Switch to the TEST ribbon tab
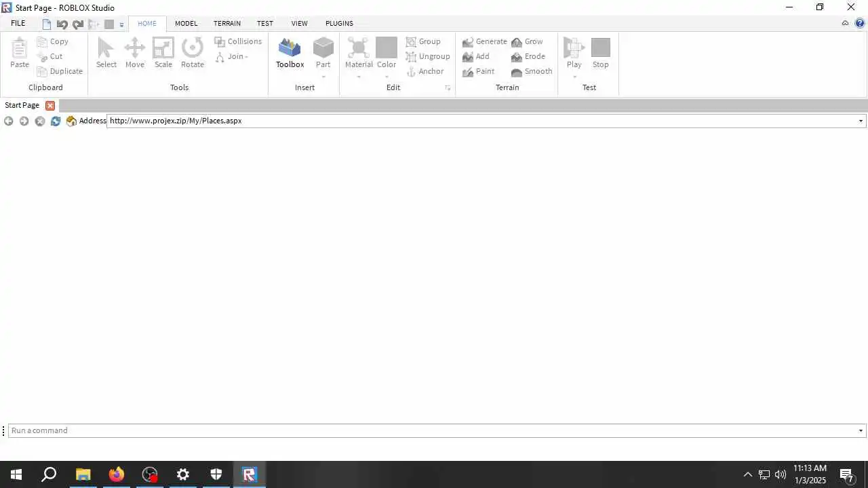Viewport: 868px width, 488px height. (x=265, y=23)
